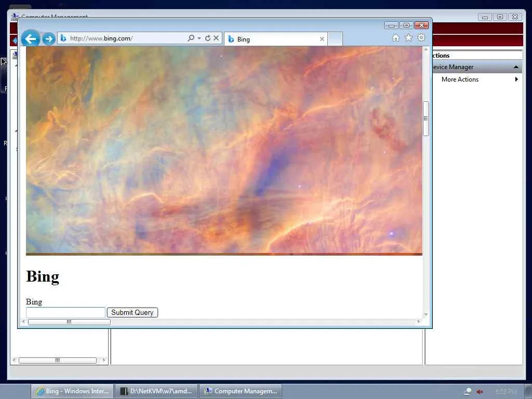Click the Show desktop button

(x=528, y=391)
